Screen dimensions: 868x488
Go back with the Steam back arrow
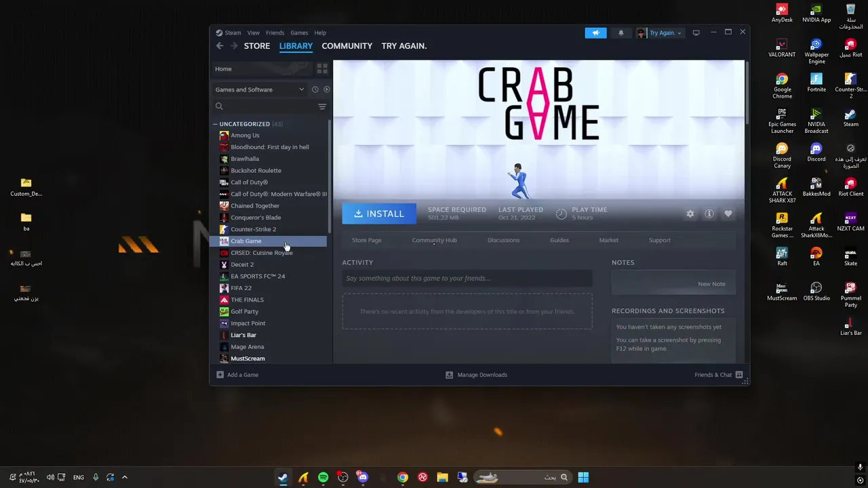[220, 46]
